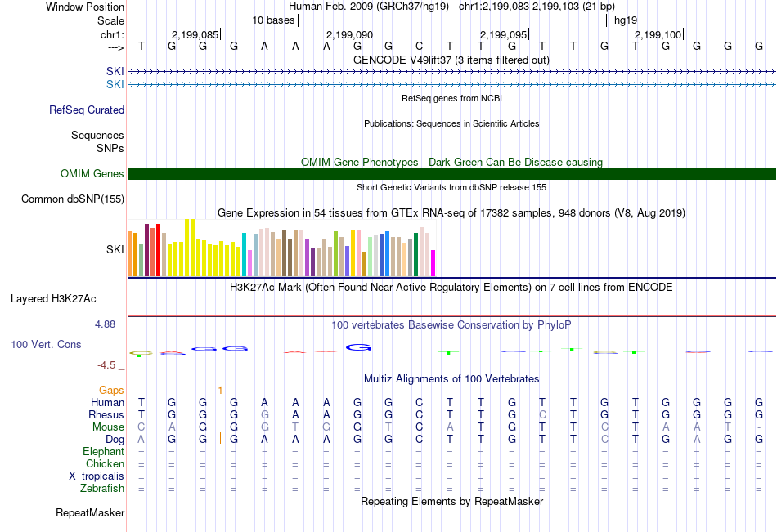
Task: Select the OMIM Genes track label
Action: point(92,173)
